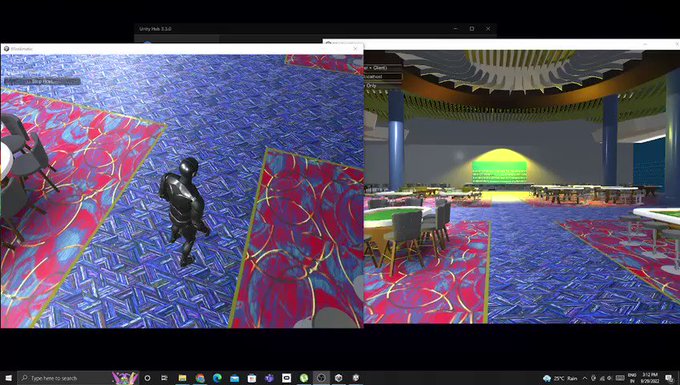Viewport: 680px width, 385px height.
Task: Switch the ENG input language indicator
Action: point(632,378)
